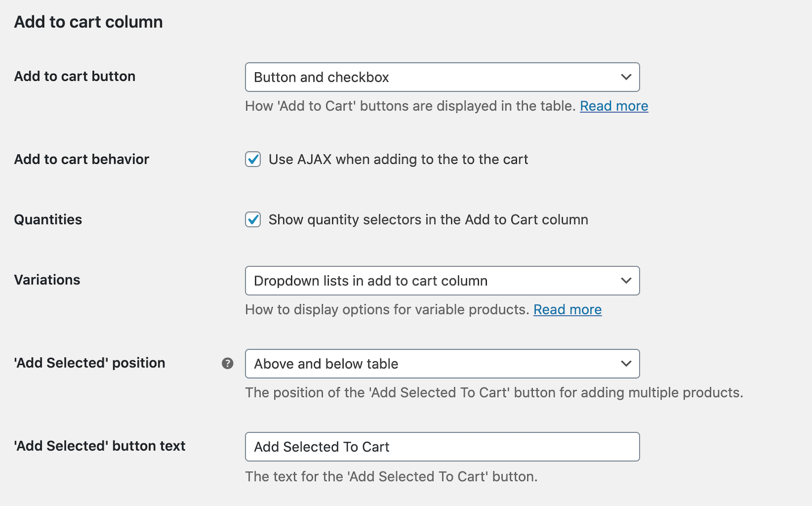
Task: Select the value 'Button and checkbox'
Action: pyautogui.click(x=322, y=77)
